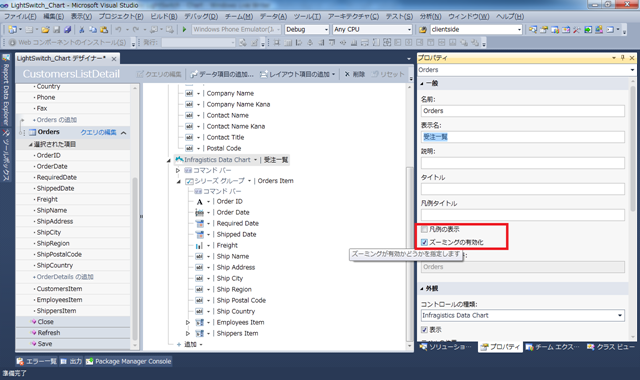This screenshot has height=380, width=640.
Task: Toggle the 凡例の表示 checkbox
Action: 424,229
